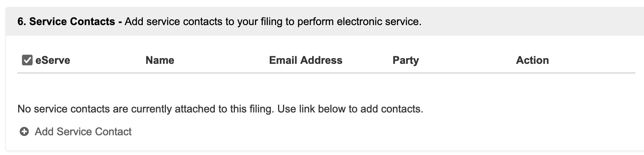Click the '6. Service Contacts' section title
Image resolution: width=644 pixels, height=155 pixels.
pos(66,22)
